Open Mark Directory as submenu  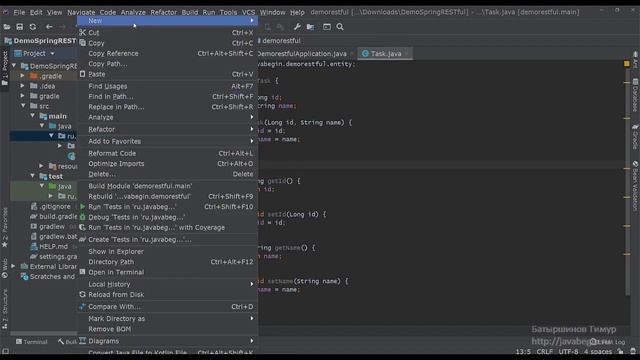(x=167, y=318)
